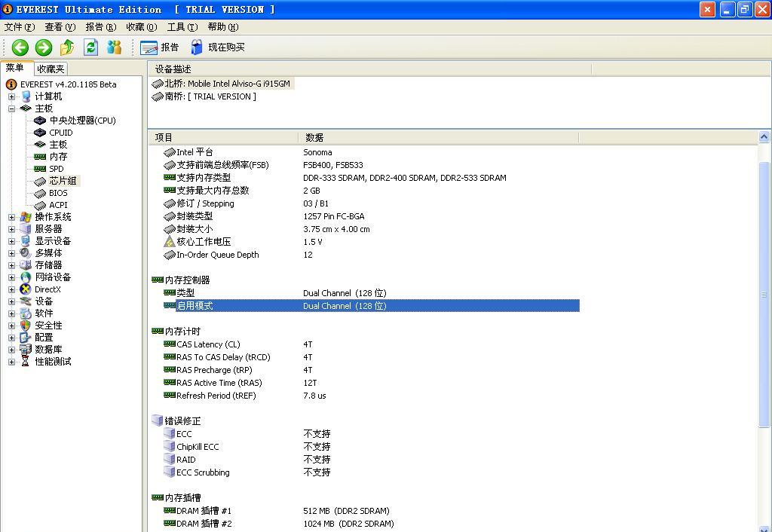
Task: Expand the 多媒体 tree node
Action: point(12,253)
